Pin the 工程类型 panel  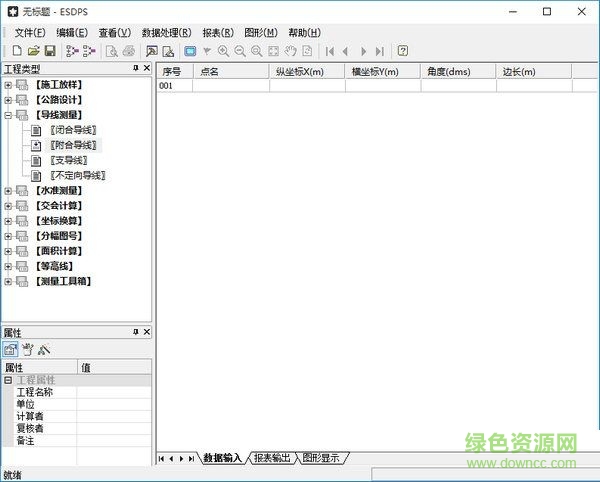pos(135,68)
